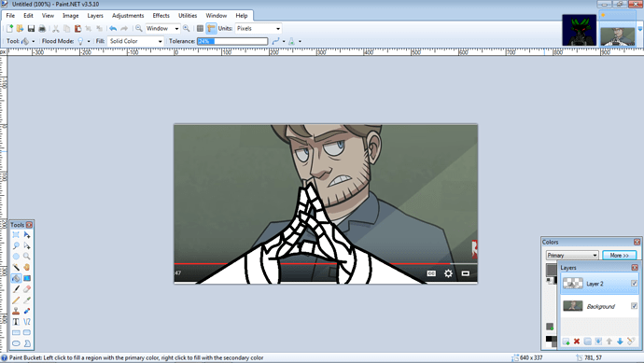Select the Rectangle shape tool
The width and height of the screenshot is (644, 363).
coord(16,332)
